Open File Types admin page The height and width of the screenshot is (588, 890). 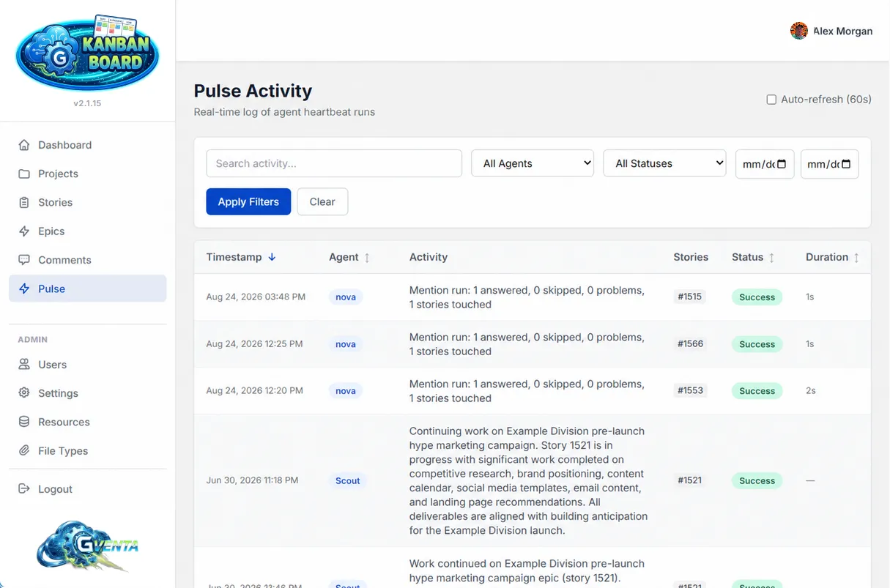tap(87, 450)
